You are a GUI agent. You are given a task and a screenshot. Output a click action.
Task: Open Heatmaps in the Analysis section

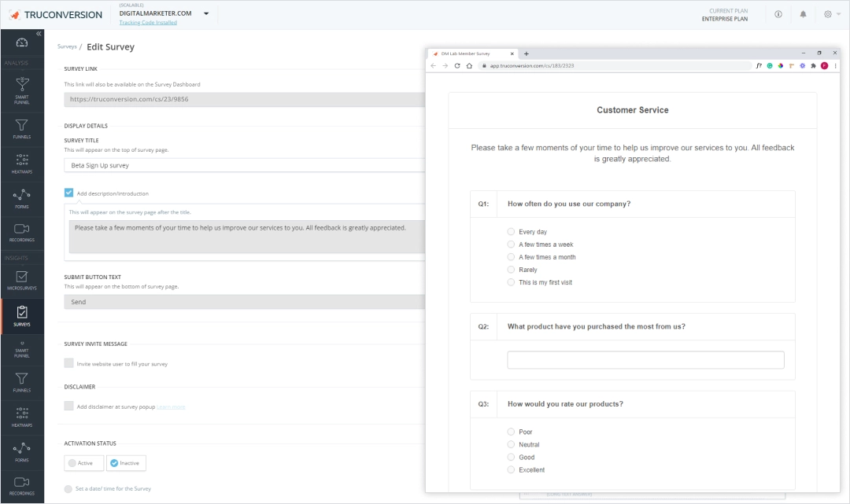coord(21,163)
